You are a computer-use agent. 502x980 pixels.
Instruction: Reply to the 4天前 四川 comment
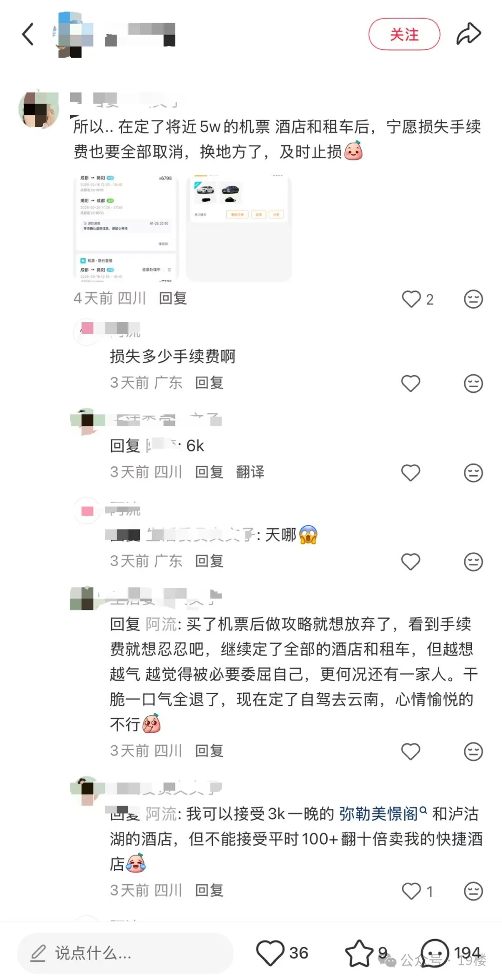173,298
